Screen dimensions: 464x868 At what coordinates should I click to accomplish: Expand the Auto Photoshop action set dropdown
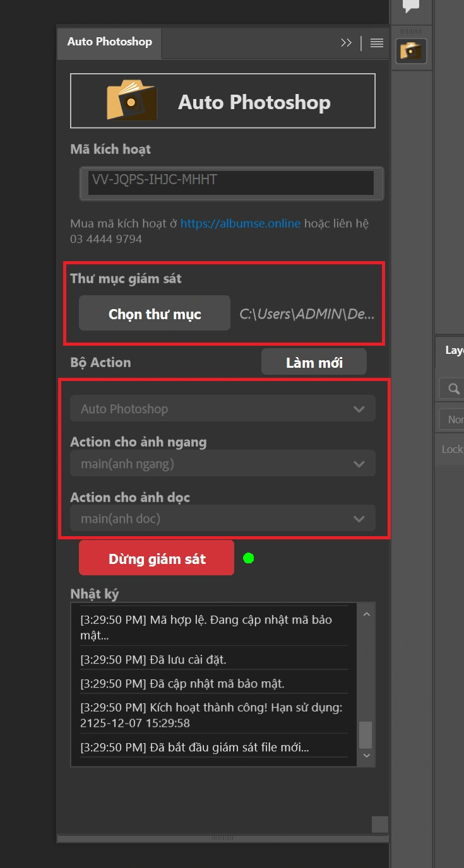pyautogui.click(x=223, y=409)
